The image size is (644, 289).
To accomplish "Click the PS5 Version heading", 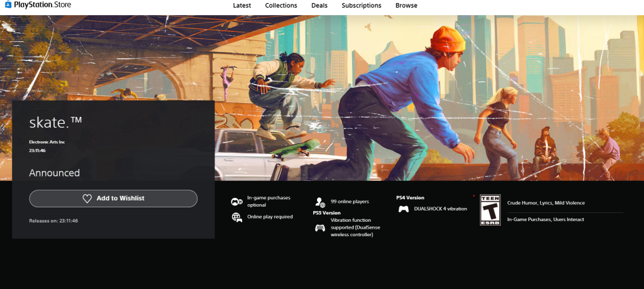I will (326, 213).
